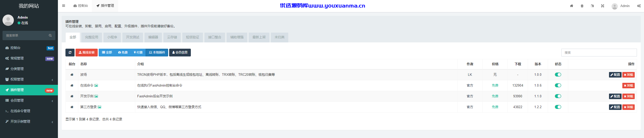Switch to the 插件管理 top tab
Viewport: 644px width, 138px height.
[105, 6]
